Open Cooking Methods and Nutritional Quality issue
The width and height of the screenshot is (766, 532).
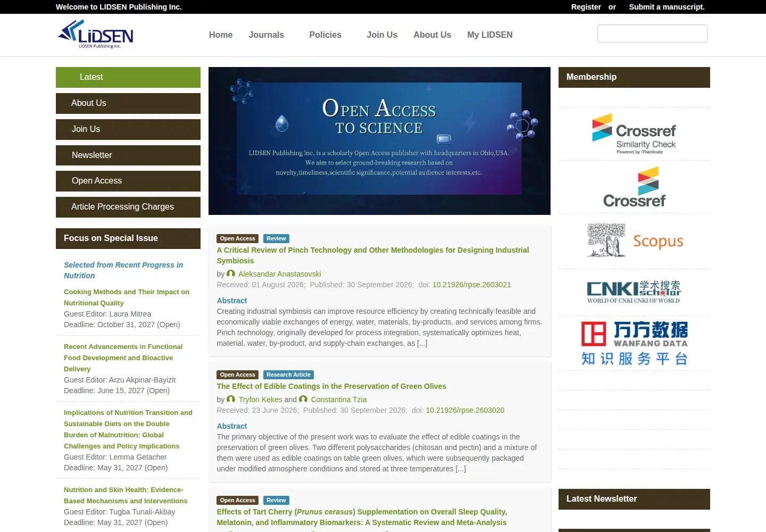(x=127, y=297)
